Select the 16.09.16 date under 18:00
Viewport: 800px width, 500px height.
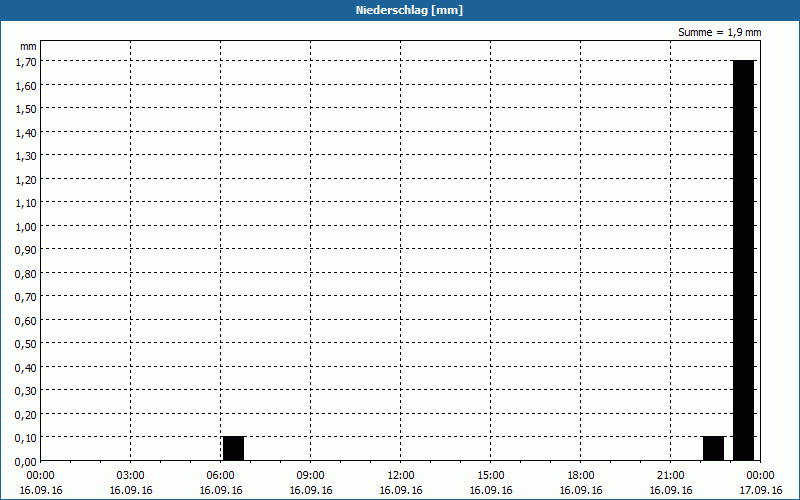581,490
